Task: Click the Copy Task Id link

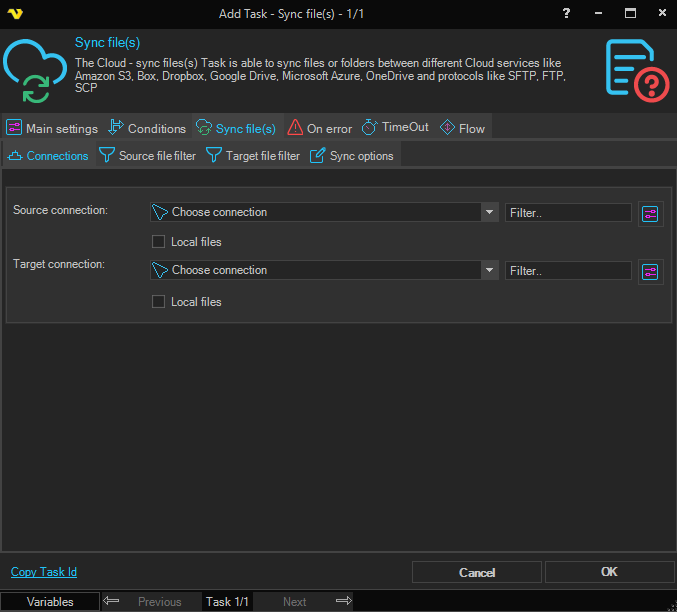Action: [x=44, y=572]
